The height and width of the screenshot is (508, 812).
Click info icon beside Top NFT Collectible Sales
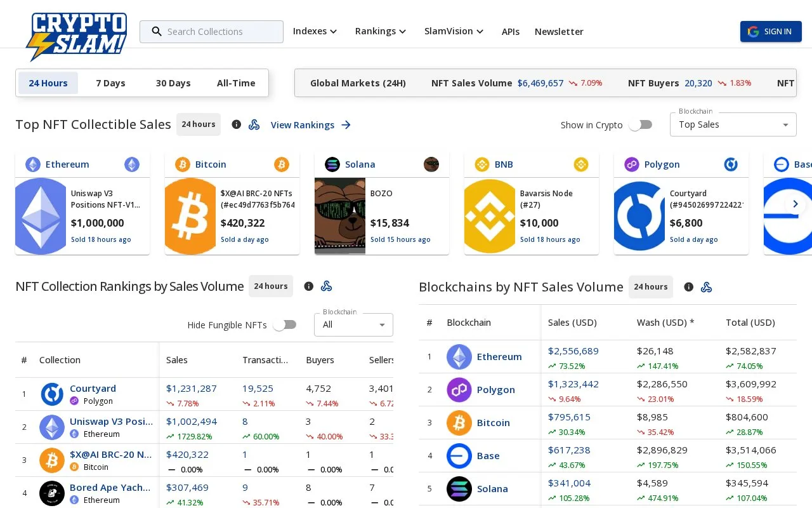point(237,124)
